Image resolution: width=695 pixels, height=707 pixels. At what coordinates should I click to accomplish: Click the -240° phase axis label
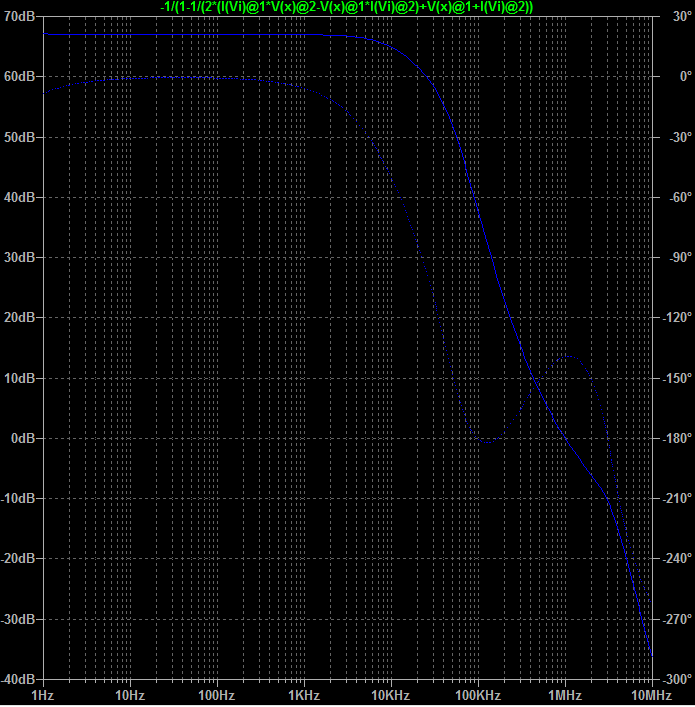[677, 559]
